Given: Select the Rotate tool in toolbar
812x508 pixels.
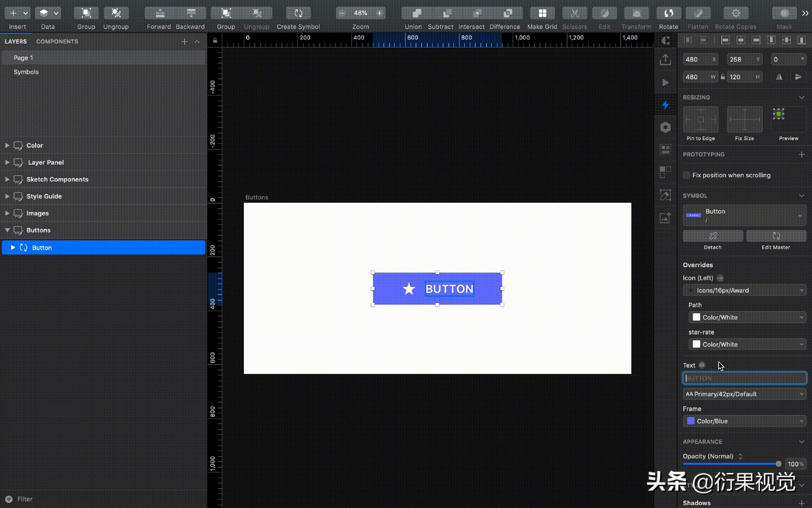Looking at the screenshot, I should click(668, 13).
